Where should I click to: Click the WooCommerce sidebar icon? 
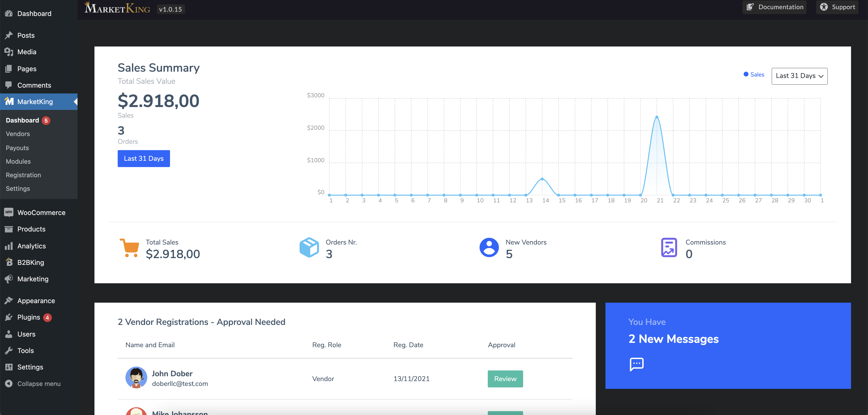9,212
